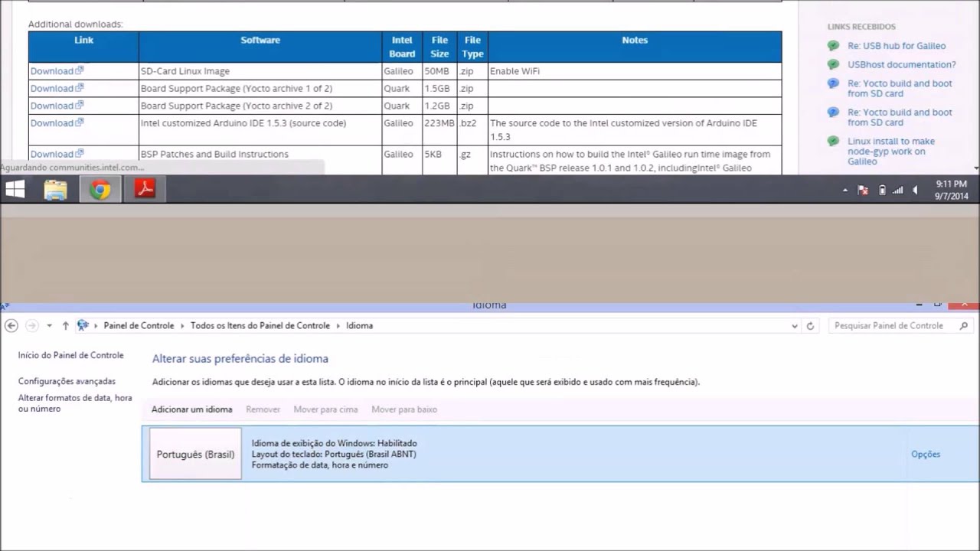Click the 'Remover' toolbar command
The height and width of the screenshot is (551, 980).
pyautogui.click(x=263, y=409)
